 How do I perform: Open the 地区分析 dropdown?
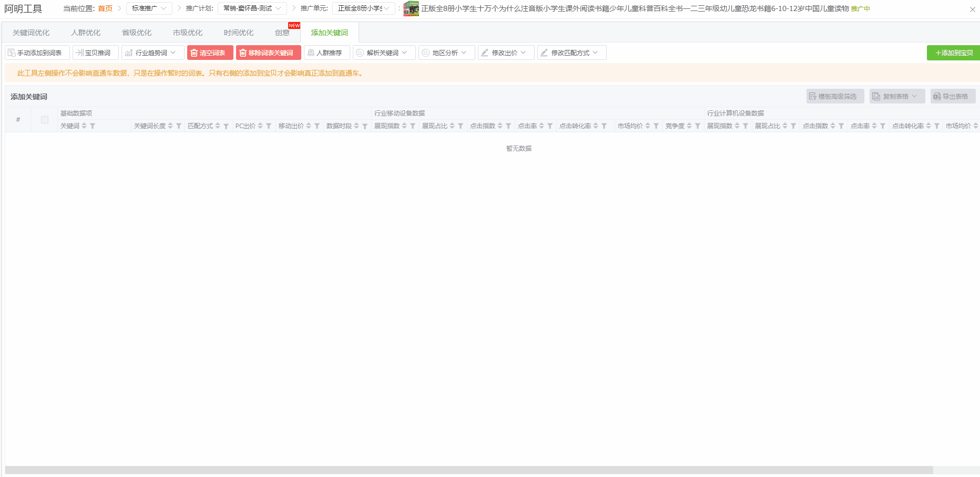pyautogui.click(x=447, y=53)
